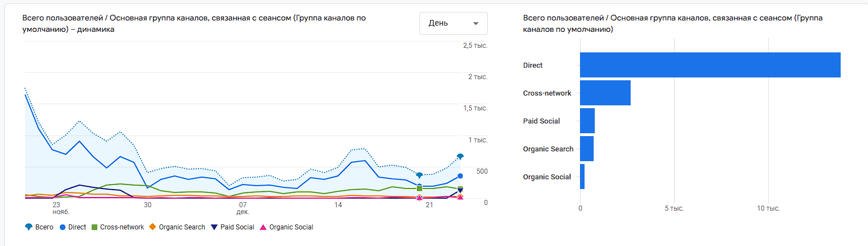Click the orange diamond Organic Search legend icon
This screenshot has height=246, width=868.
point(153,227)
